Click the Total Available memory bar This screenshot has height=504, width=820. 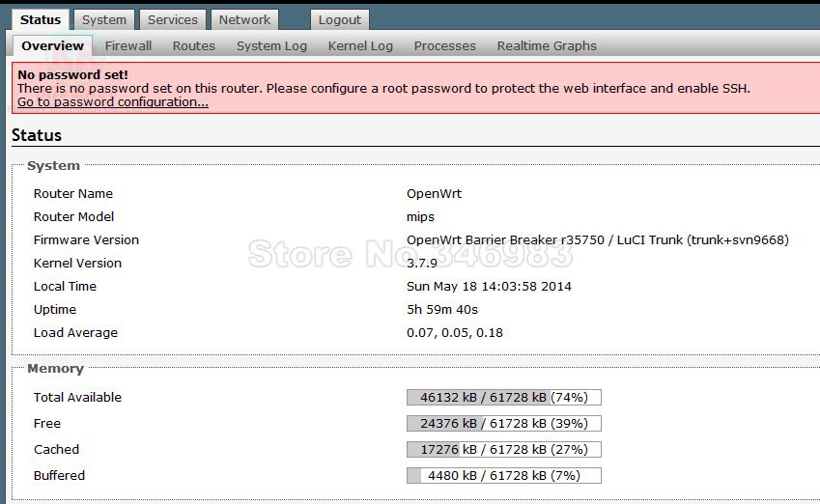pyautogui.click(x=503, y=398)
